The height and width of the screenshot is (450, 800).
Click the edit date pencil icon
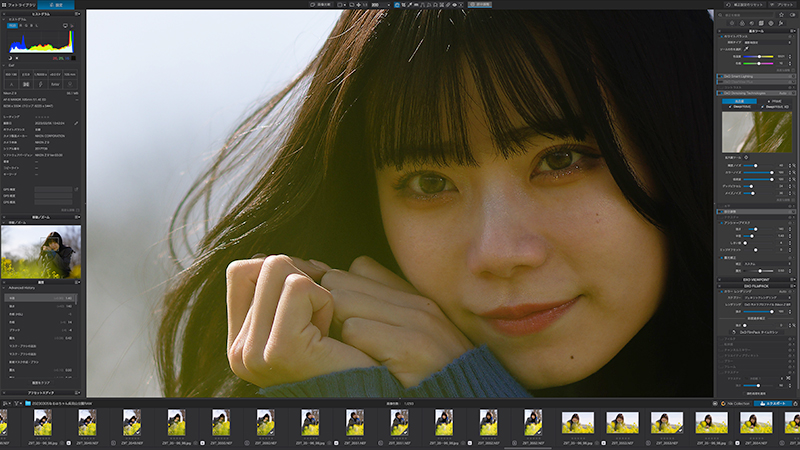[x=76, y=123]
